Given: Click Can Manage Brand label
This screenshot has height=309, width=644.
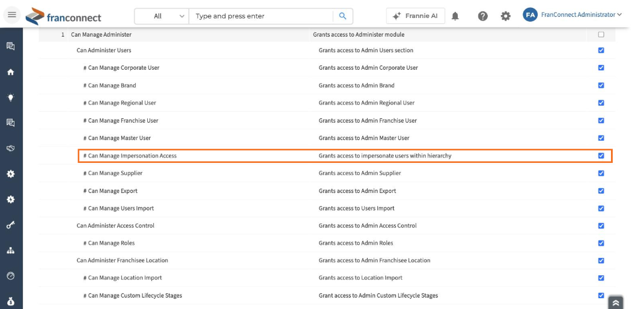Looking at the screenshot, I should pos(110,85).
